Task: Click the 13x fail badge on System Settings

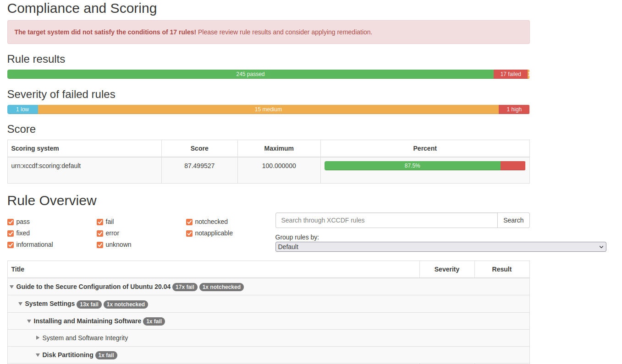Action: 89,304
